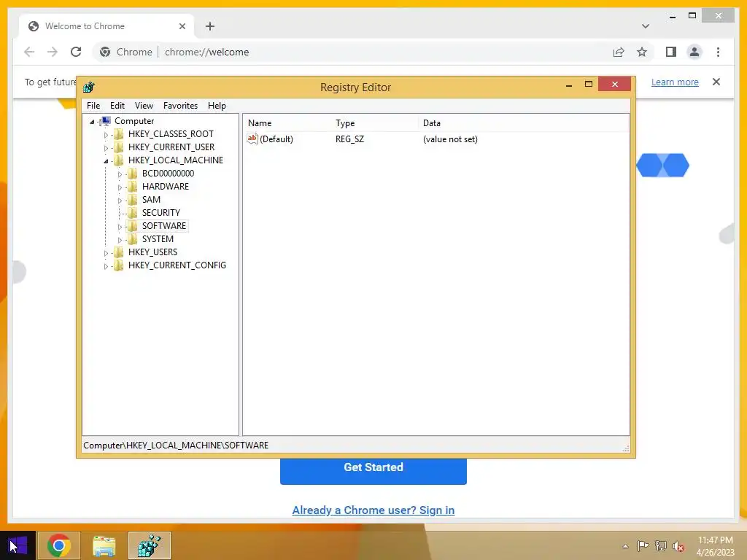This screenshot has height=560, width=747.
Task: Open the Learn more link in Chrome
Action: tap(675, 82)
